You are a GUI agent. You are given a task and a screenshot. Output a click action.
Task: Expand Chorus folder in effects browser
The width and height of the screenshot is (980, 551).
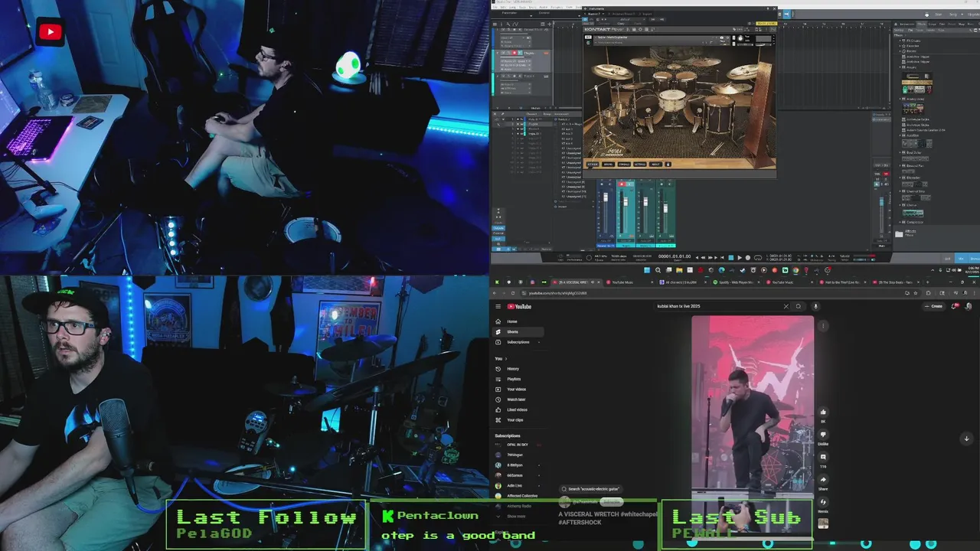[x=900, y=205]
